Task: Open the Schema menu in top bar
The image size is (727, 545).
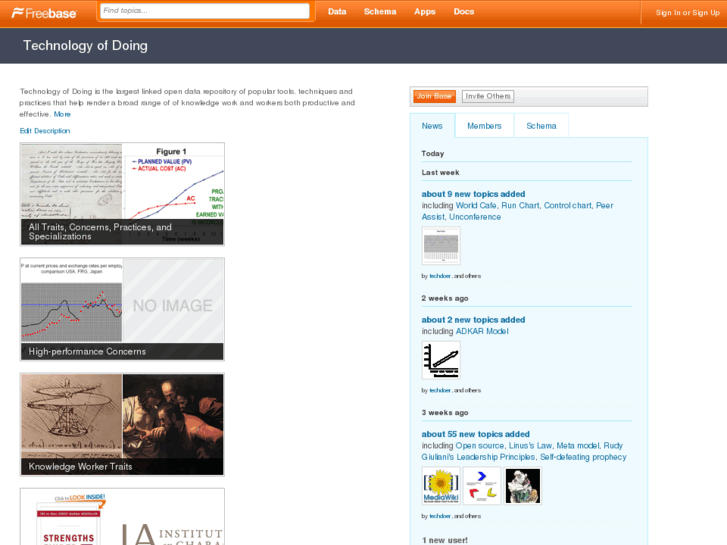Action: [x=380, y=12]
